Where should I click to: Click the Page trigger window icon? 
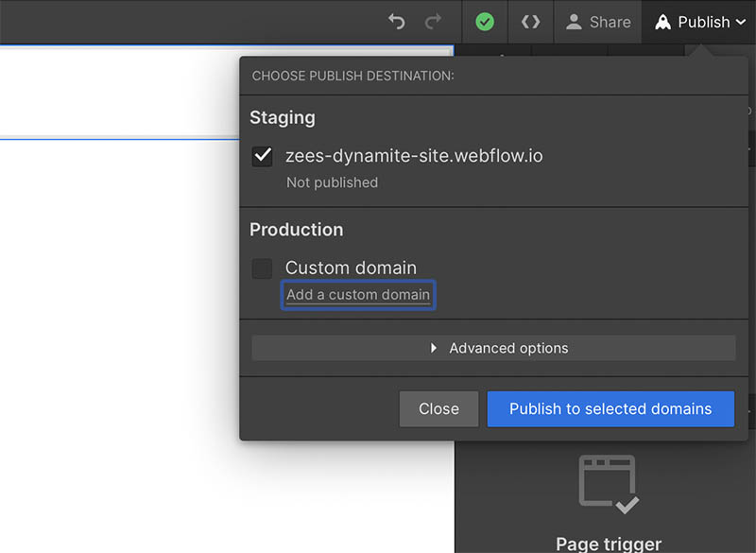609,484
